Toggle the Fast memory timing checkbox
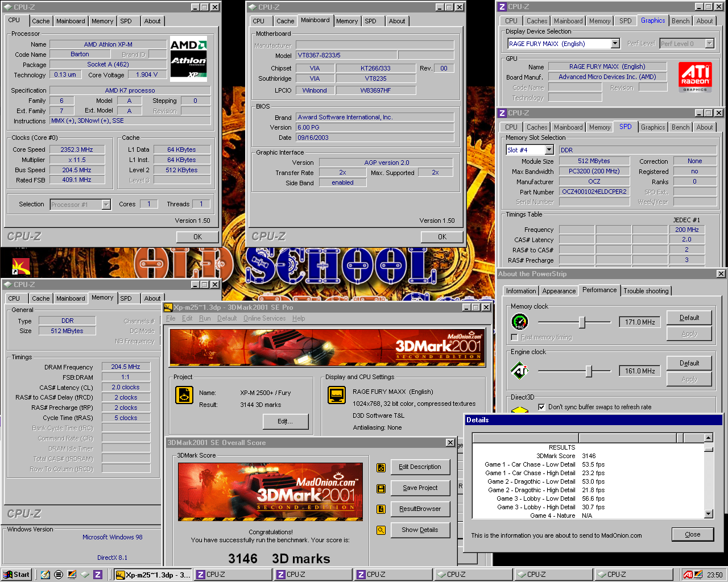 coord(515,338)
